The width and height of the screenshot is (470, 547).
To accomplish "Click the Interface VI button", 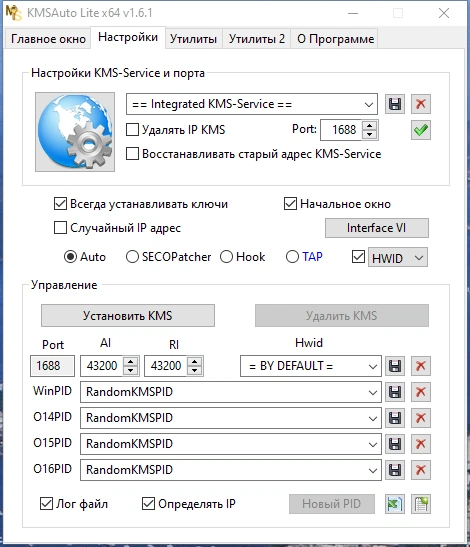I will 376,228.
